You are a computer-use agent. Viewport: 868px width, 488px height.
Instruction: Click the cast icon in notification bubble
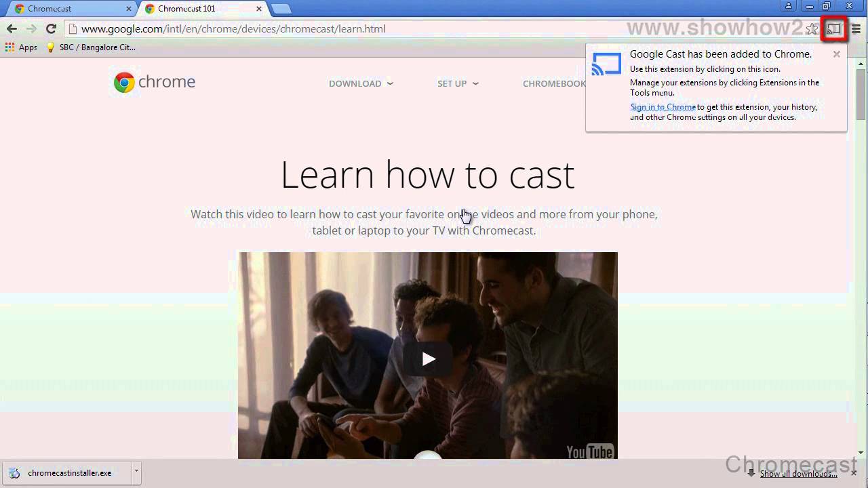click(606, 64)
